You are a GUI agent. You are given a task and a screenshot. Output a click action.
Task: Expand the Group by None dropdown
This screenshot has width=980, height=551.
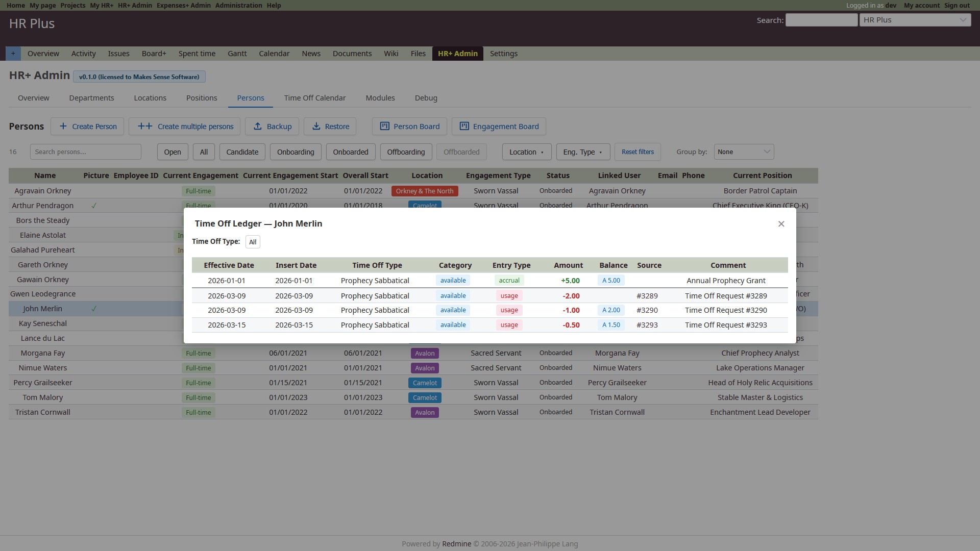(x=743, y=152)
